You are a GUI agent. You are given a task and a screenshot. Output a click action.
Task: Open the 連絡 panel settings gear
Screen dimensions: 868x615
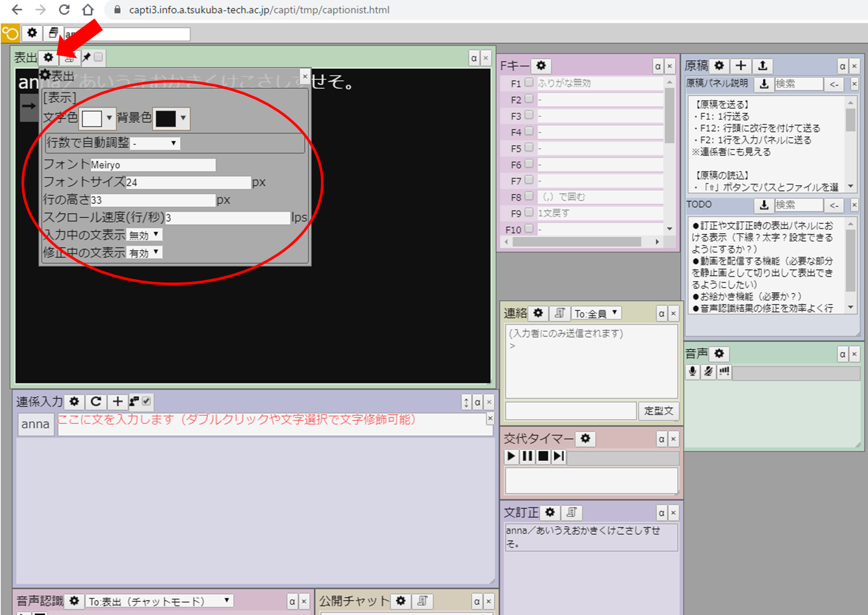[x=538, y=313]
